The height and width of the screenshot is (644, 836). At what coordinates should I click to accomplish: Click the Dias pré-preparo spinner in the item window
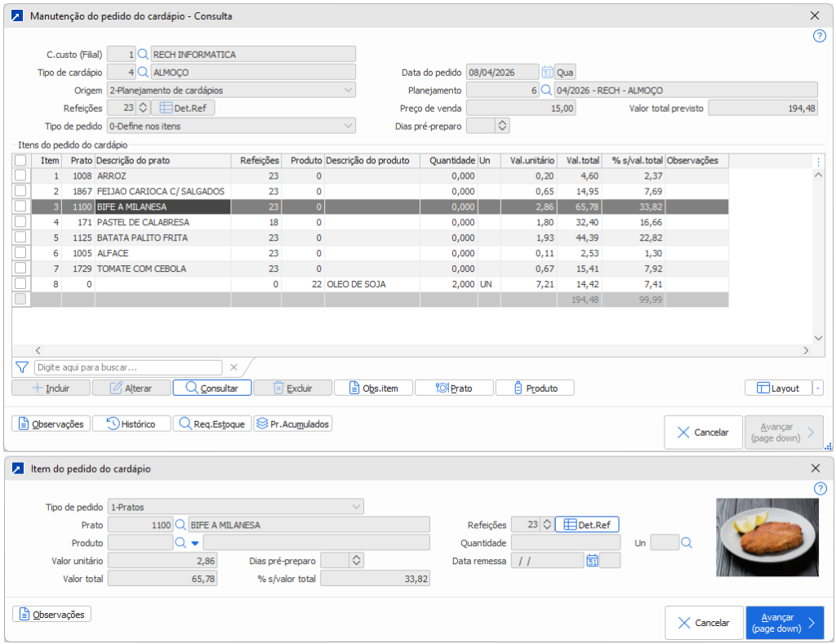click(x=356, y=560)
